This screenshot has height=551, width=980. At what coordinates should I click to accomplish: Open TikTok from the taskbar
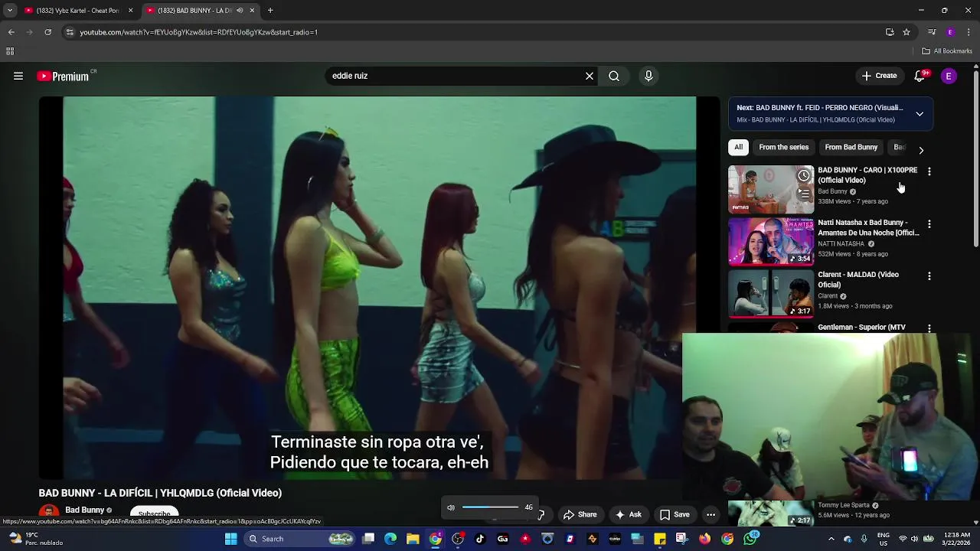pyautogui.click(x=480, y=539)
